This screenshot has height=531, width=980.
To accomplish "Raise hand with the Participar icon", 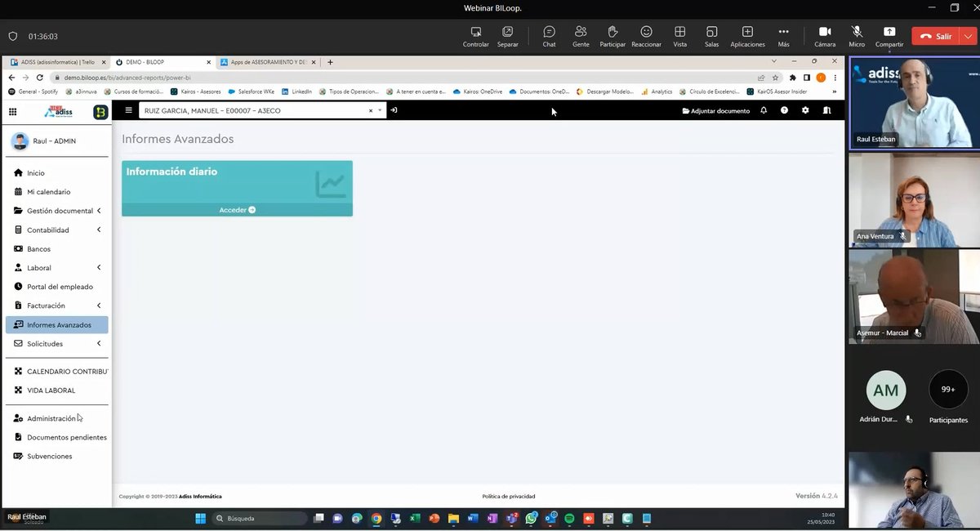I will (612, 37).
